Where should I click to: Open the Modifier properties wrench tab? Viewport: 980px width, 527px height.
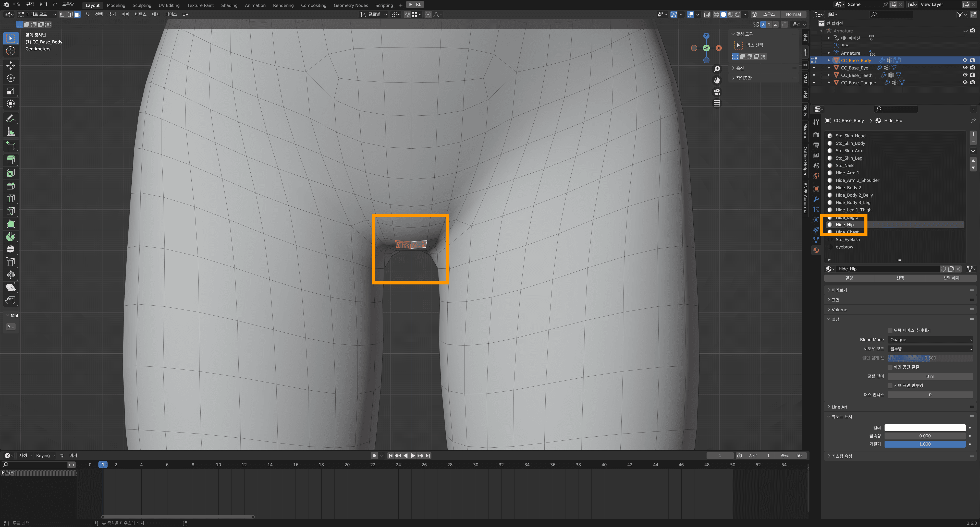click(816, 199)
